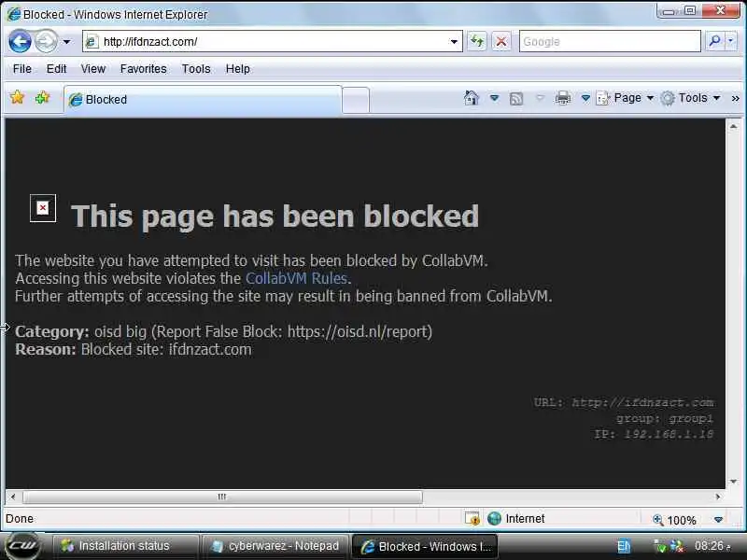Click the tray network connection icon
This screenshot has height=560, width=747.
click(676, 546)
